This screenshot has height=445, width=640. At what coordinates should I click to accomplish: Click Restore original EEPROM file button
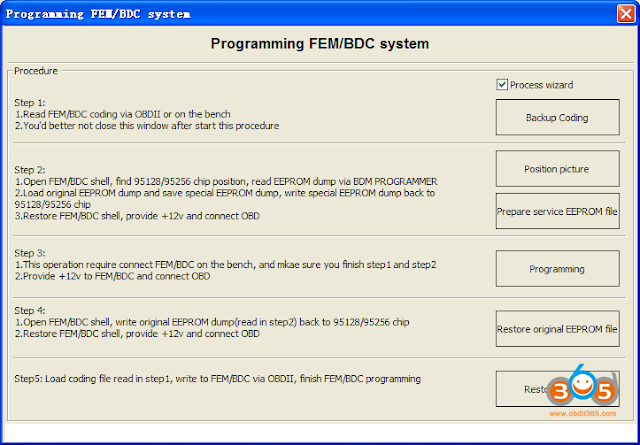(x=557, y=329)
